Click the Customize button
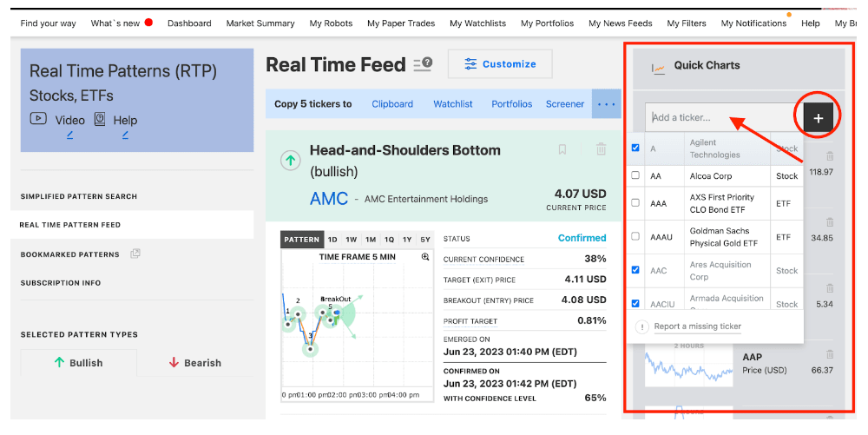This screenshot has width=868, height=435. tap(500, 64)
